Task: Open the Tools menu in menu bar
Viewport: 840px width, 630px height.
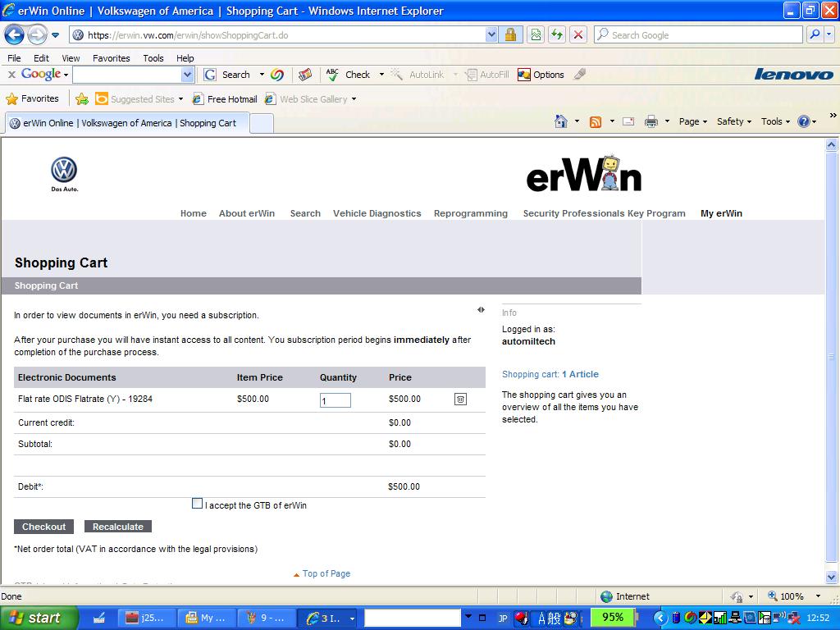Action: coord(153,58)
